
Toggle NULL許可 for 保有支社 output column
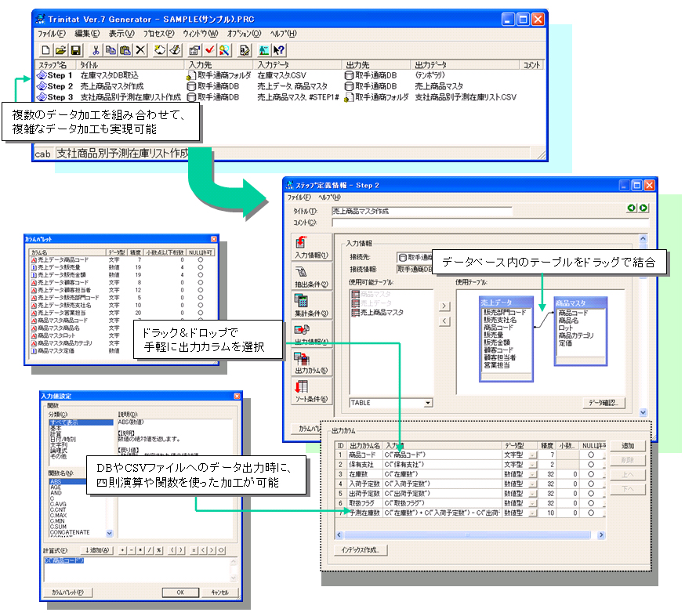[591, 465]
